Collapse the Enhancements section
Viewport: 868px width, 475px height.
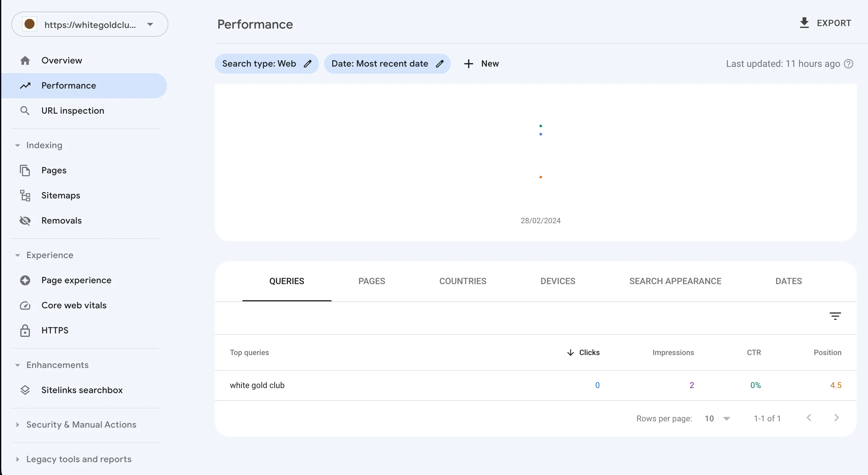point(18,365)
